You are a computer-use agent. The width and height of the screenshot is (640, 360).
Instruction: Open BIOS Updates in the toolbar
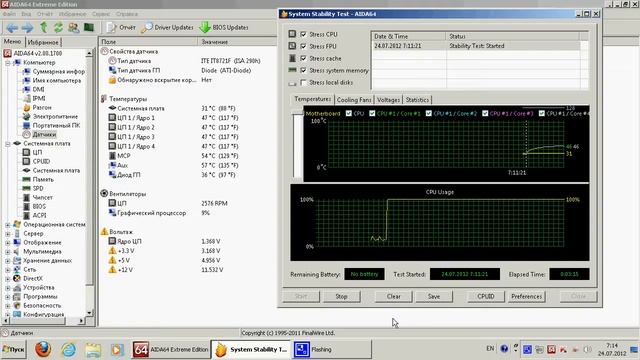[x=224, y=27]
